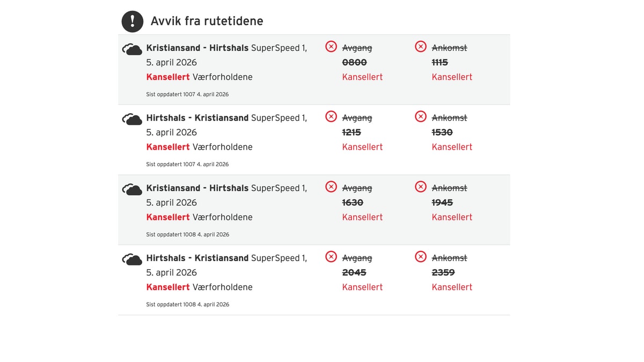Click the red X icon beside Avgang 2045
Screen dimensions: 644x362
[331, 257]
